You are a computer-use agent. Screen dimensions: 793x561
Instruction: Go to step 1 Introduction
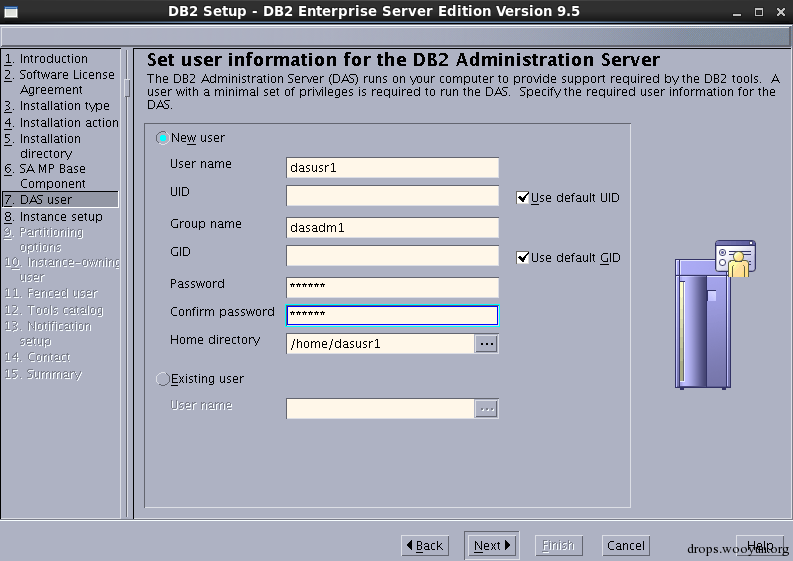pos(47,59)
